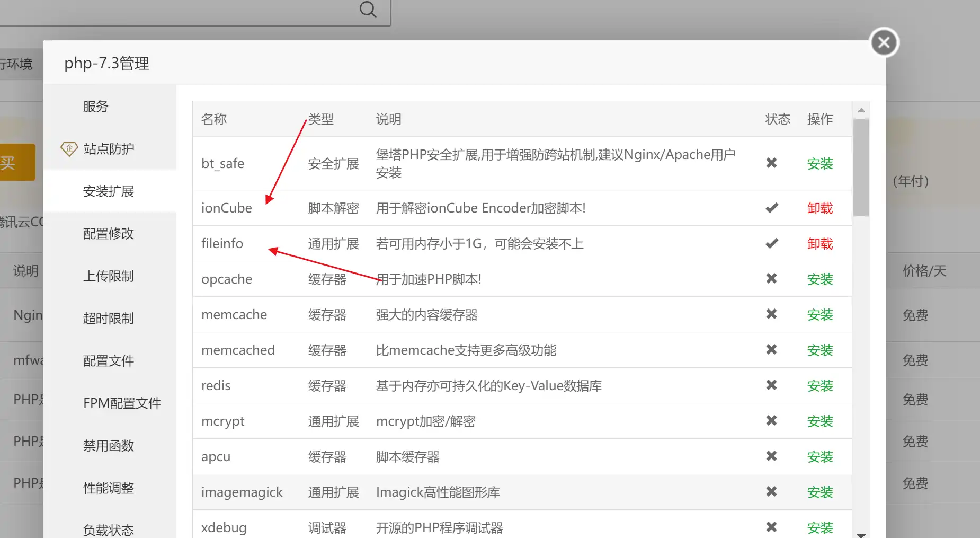Screen dimensions: 980x538
Task: Click the cross status icon for bt_safe
Action: tap(771, 163)
